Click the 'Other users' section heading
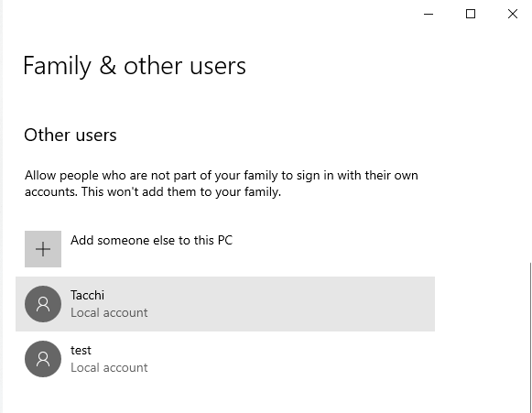Image resolution: width=532 pixels, height=413 pixels. pos(71,135)
